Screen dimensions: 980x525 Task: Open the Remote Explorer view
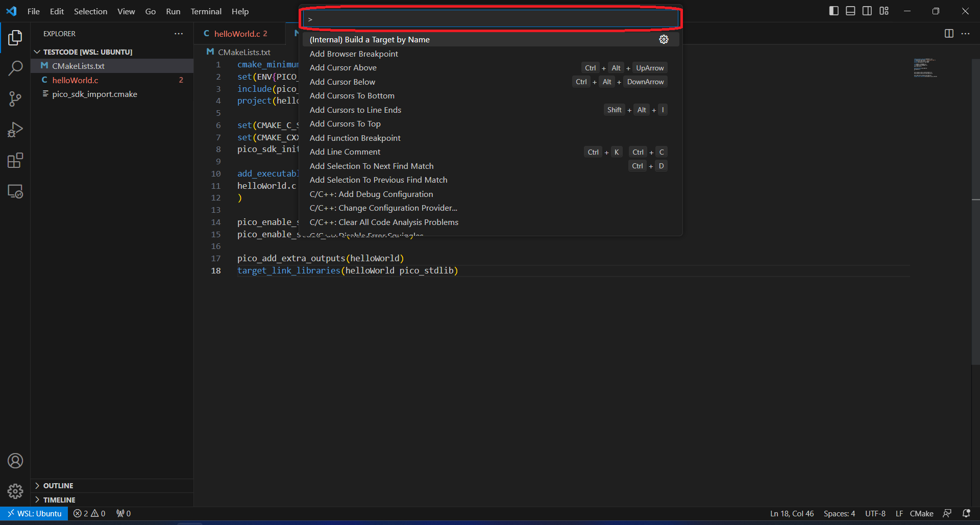(x=15, y=191)
